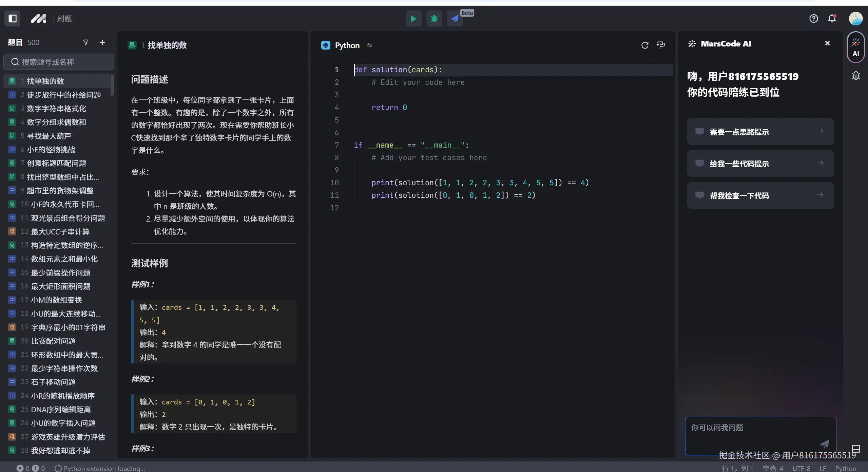
Task: Open the help question mark icon
Action: pos(813,19)
